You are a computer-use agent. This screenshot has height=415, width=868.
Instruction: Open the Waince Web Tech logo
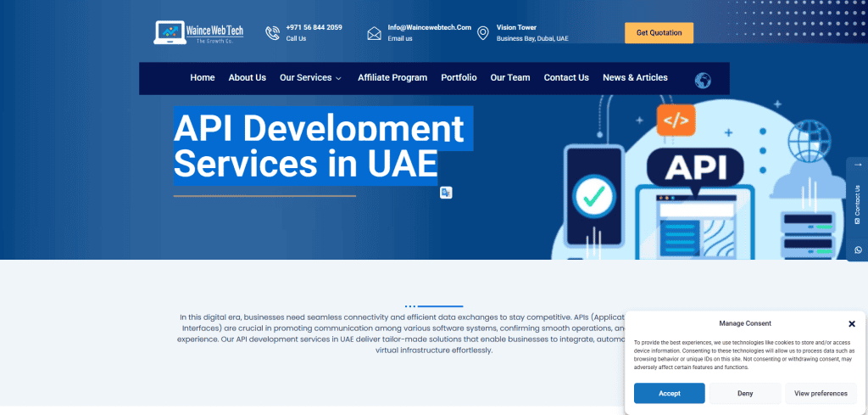point(198,33)
